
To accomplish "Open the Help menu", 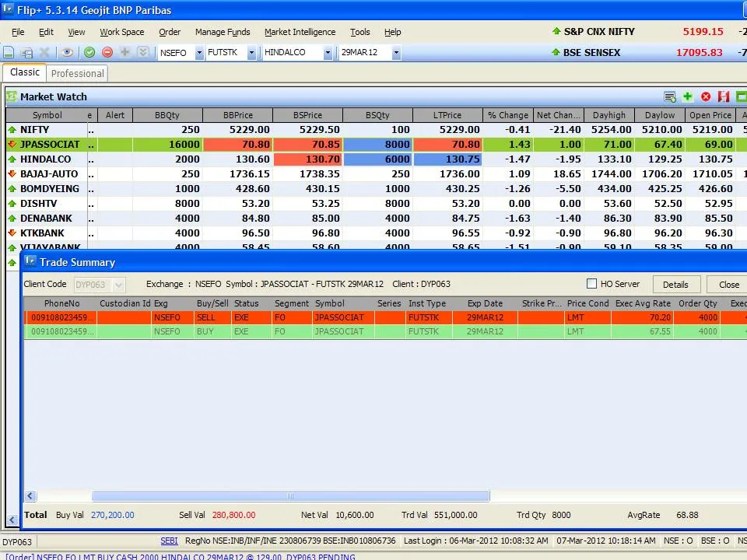I will pos(392,32).
